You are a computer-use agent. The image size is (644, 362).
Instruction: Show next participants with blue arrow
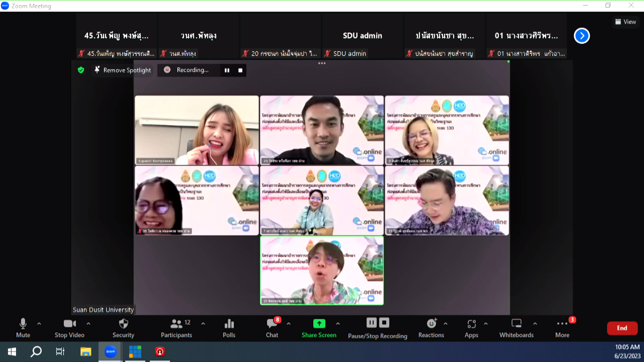582,36
